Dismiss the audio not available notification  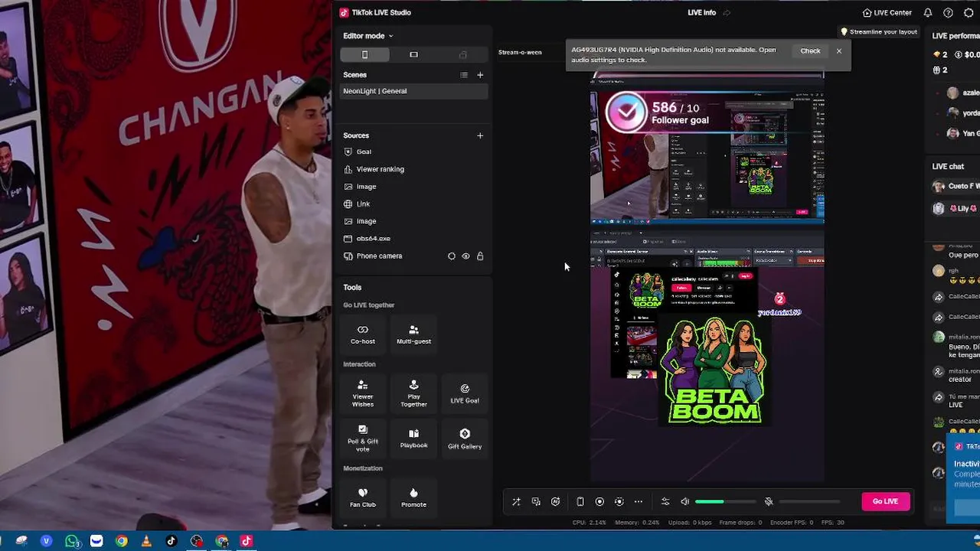coord(839,51)
